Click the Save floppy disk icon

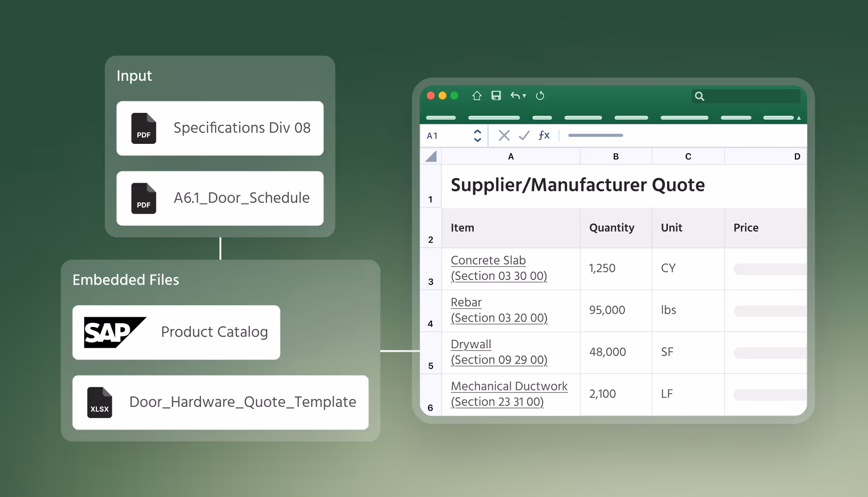coord(496,95)
